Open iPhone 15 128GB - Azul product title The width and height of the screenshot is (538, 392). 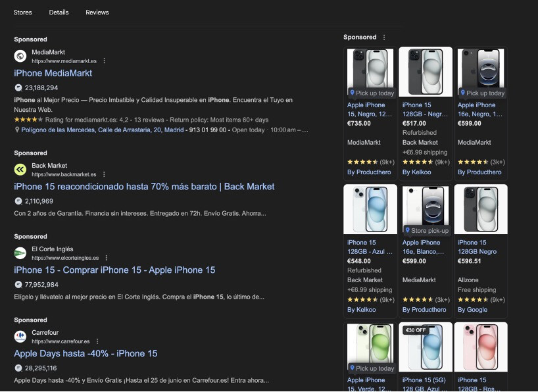pyautogui.click(x=370, y=247)
